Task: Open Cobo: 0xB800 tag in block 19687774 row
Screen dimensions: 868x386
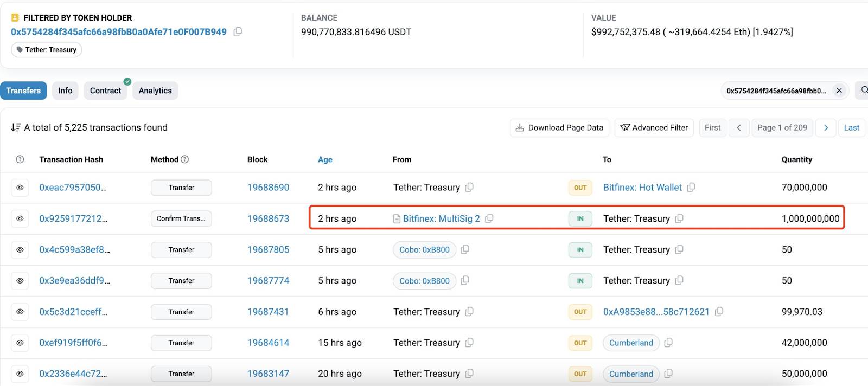Action: (x=424, y=281)
